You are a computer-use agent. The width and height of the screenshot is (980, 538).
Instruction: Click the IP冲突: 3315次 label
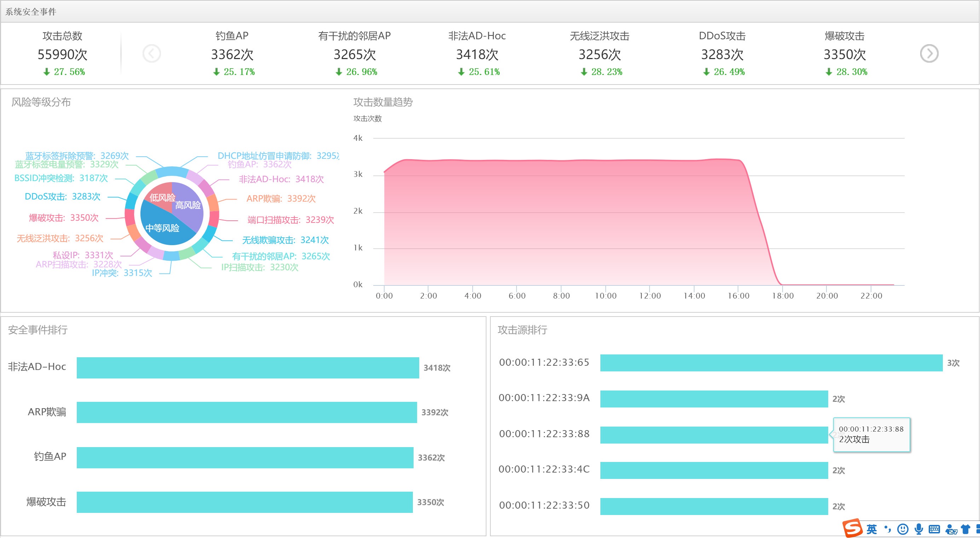[x=122, y=273]
